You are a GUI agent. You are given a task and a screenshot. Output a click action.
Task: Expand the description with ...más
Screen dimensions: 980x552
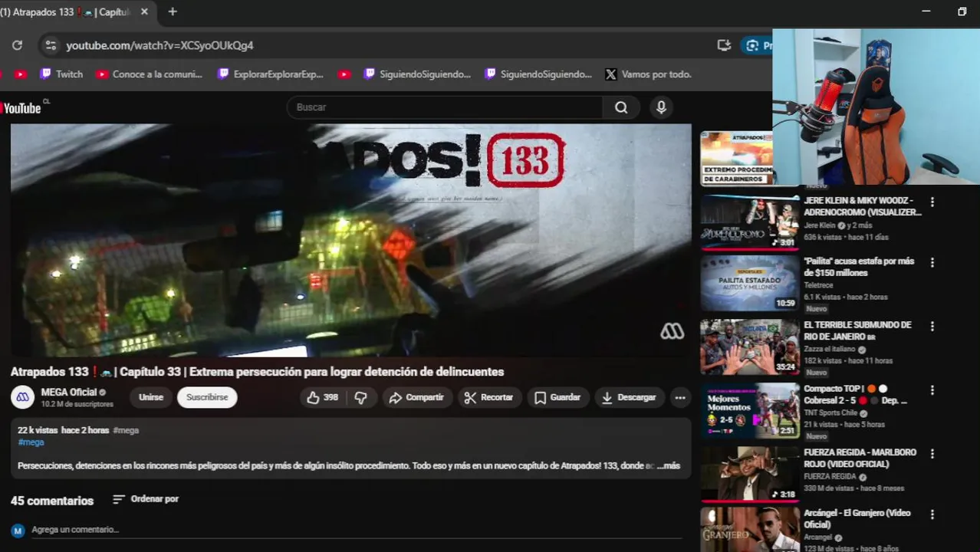[669, 465]
